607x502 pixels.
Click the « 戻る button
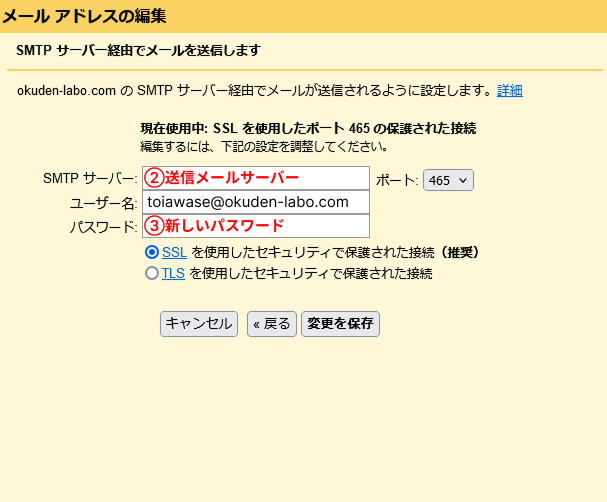270,323
